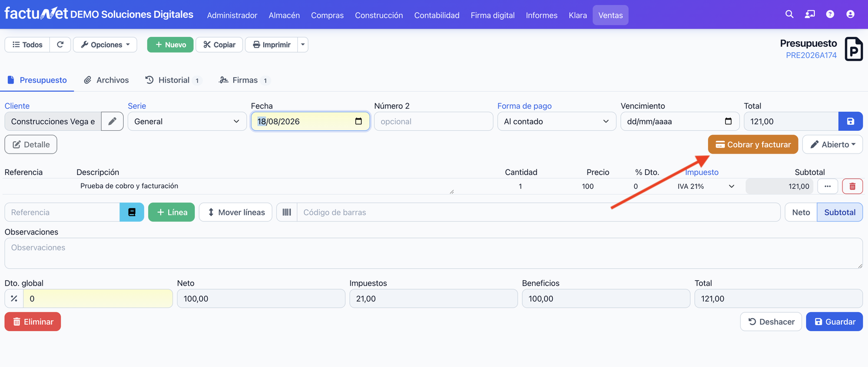The width and height of the screenshot is (868, 367).
Task: Select the Neto toggle option
Action: 801,212
